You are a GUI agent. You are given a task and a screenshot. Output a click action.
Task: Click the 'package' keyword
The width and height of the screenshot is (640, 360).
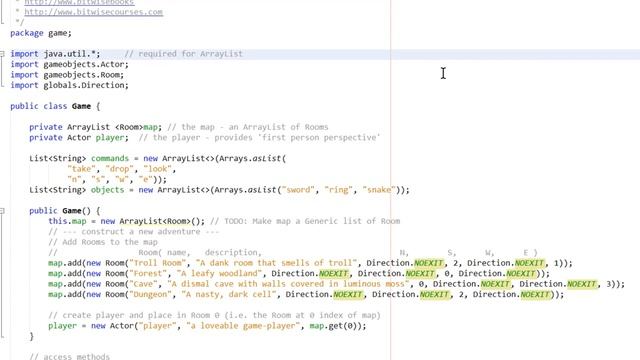click(27, 33)
